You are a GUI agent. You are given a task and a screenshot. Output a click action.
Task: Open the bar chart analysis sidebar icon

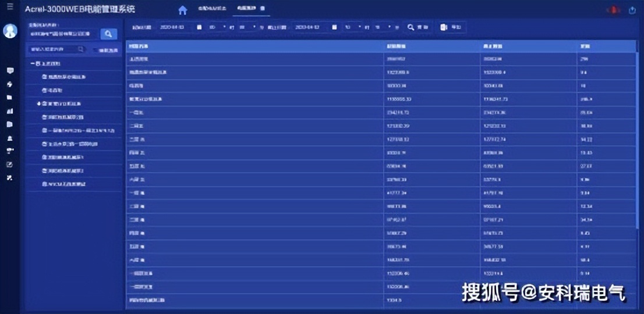coord(10,110)
